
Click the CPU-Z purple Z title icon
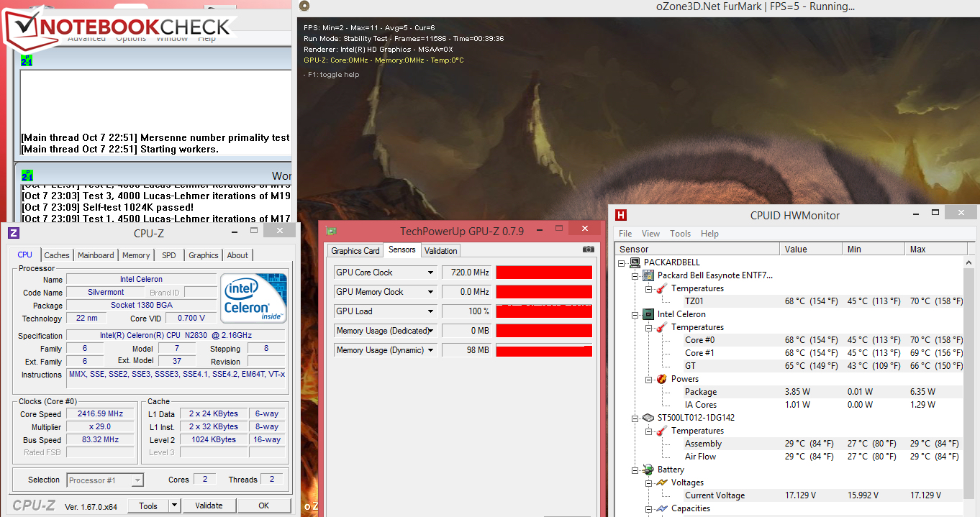pos(14,232)
